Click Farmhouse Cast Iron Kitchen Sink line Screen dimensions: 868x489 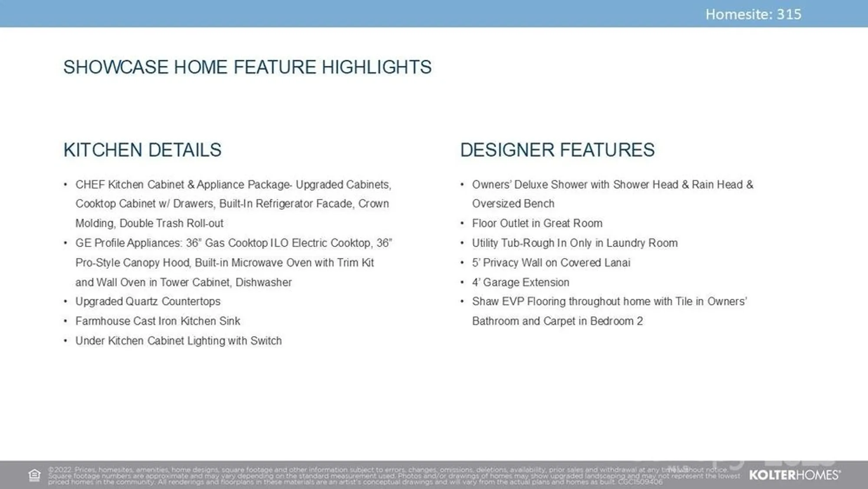[x=158, y=321]
